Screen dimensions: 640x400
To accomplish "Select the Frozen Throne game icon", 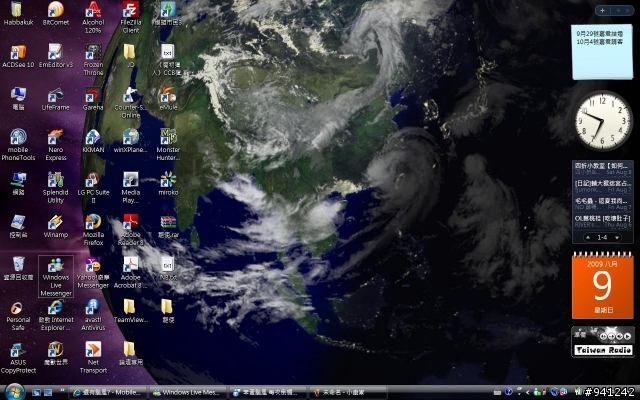I will pos(93,60).
